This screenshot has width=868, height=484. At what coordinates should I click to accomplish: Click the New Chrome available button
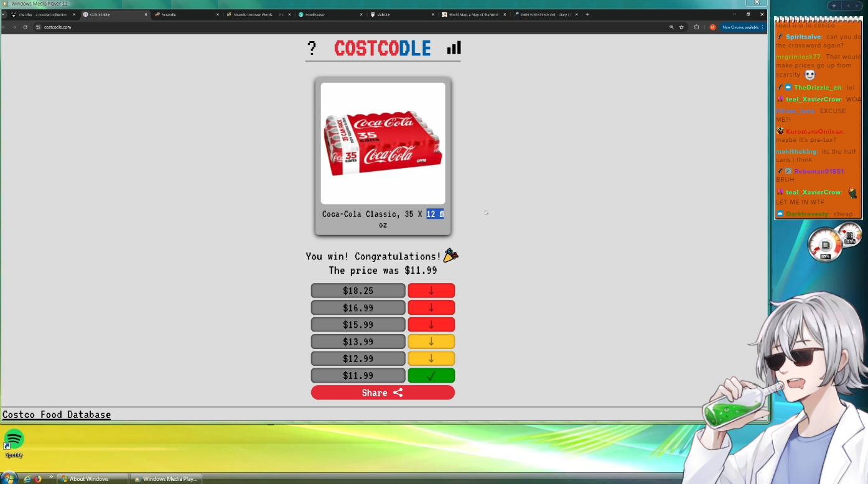point(742,27)
